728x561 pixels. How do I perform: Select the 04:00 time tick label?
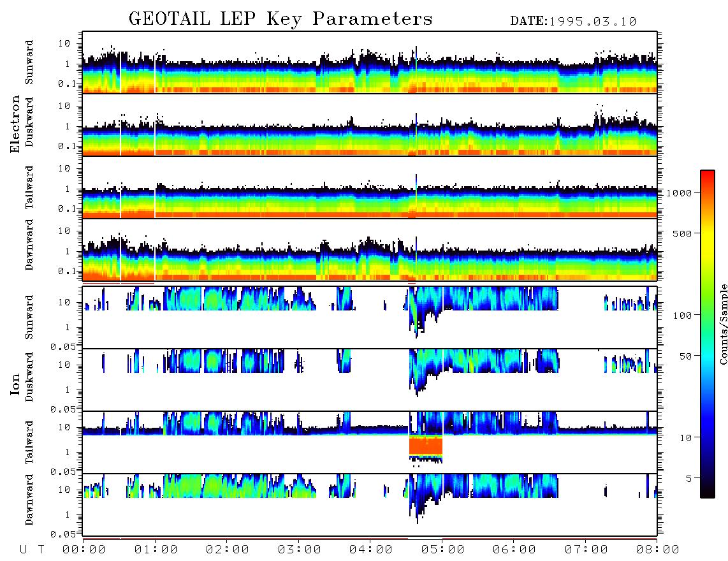tap(371, 550)
